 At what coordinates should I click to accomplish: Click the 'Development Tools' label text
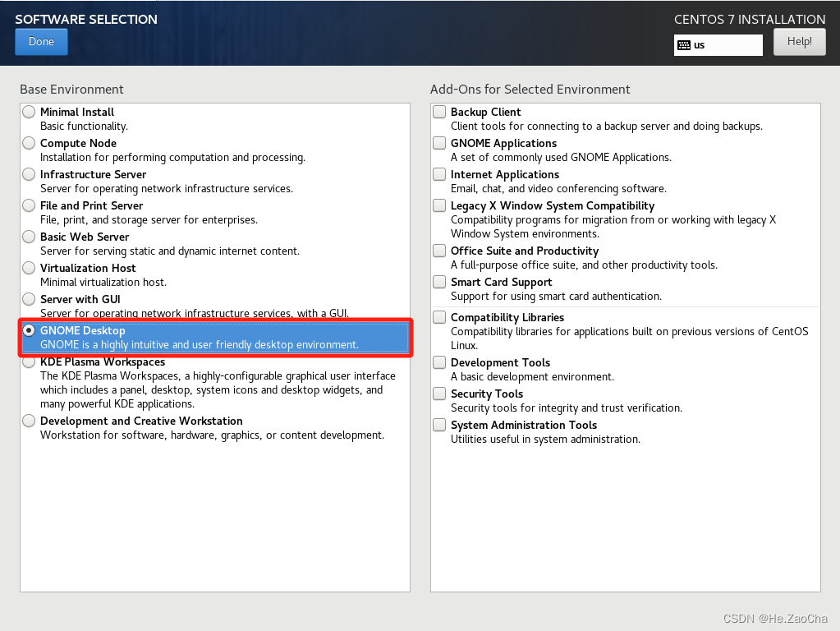500,362
